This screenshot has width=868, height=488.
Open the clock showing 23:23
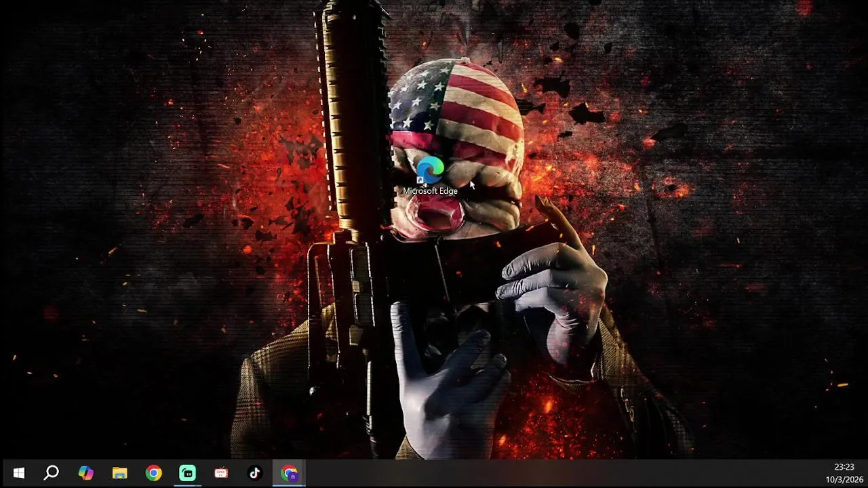(x=844, y=467)
